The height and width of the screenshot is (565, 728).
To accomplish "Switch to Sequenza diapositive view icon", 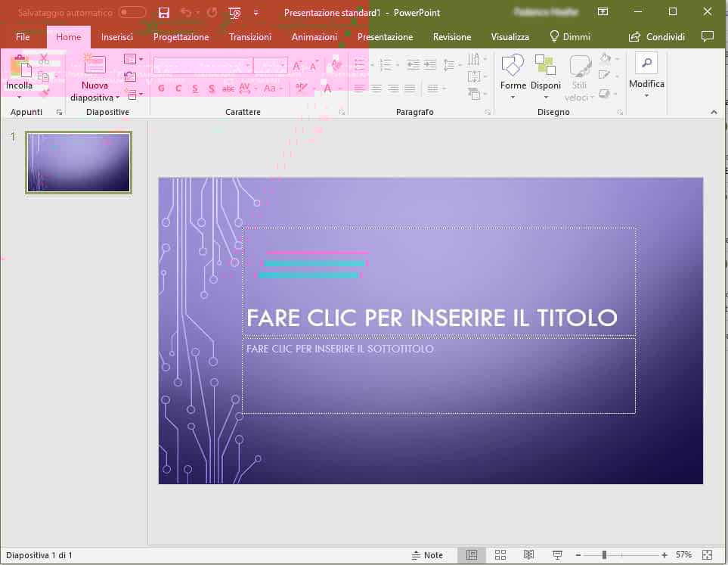I will (500, 554).
